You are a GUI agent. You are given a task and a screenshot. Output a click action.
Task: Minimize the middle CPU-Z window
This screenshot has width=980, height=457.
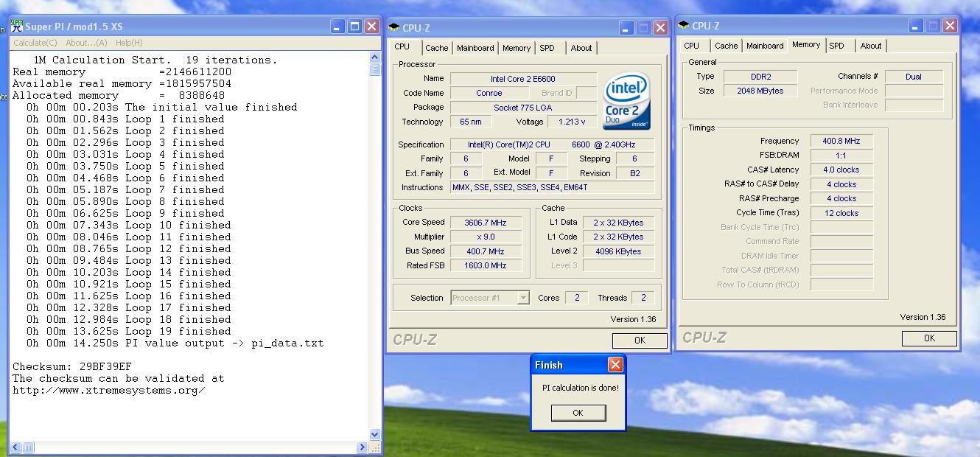coord(626,28)
